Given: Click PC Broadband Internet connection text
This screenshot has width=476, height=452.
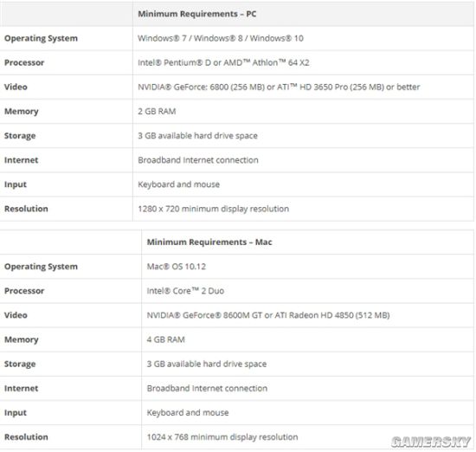Looking at the screenshot, I should tap(198, 160).
